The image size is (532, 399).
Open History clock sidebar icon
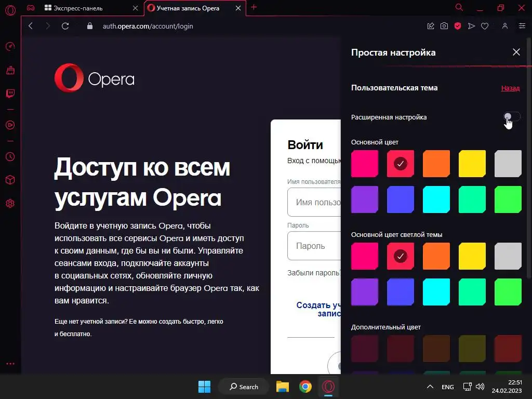coord(10,156)
